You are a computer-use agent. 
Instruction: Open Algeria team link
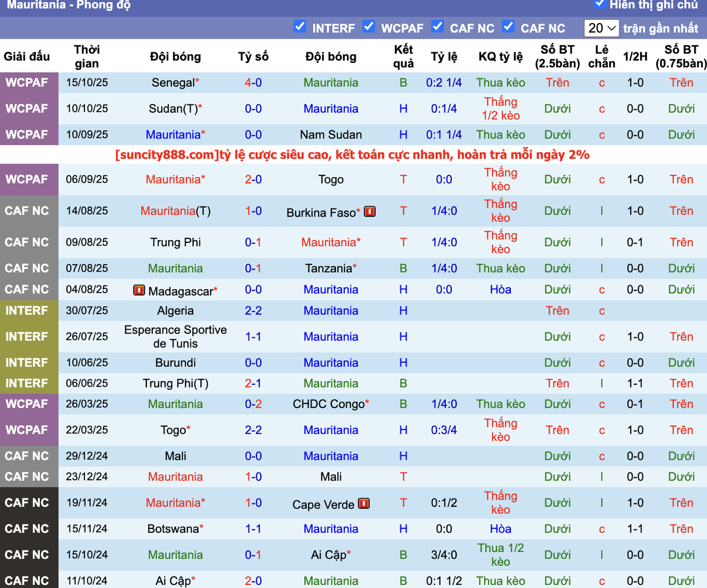coord(175,311)
